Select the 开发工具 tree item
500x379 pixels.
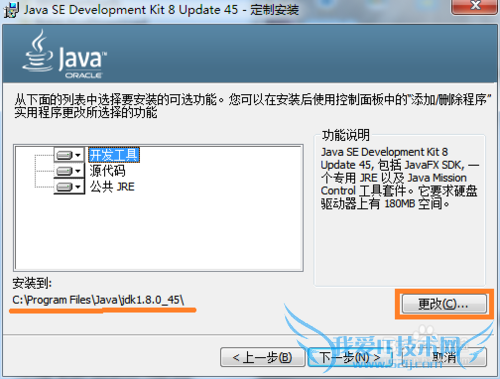[x=114, y=155]
